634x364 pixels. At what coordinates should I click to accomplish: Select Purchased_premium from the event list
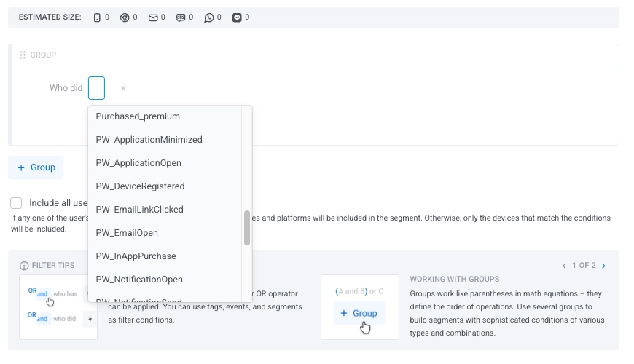point(165,116)
